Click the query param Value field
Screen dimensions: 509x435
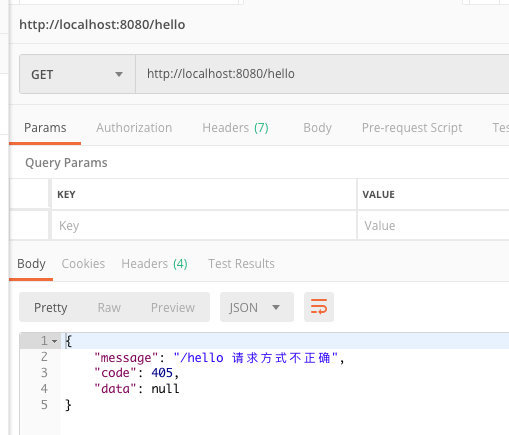pos(433,226)
